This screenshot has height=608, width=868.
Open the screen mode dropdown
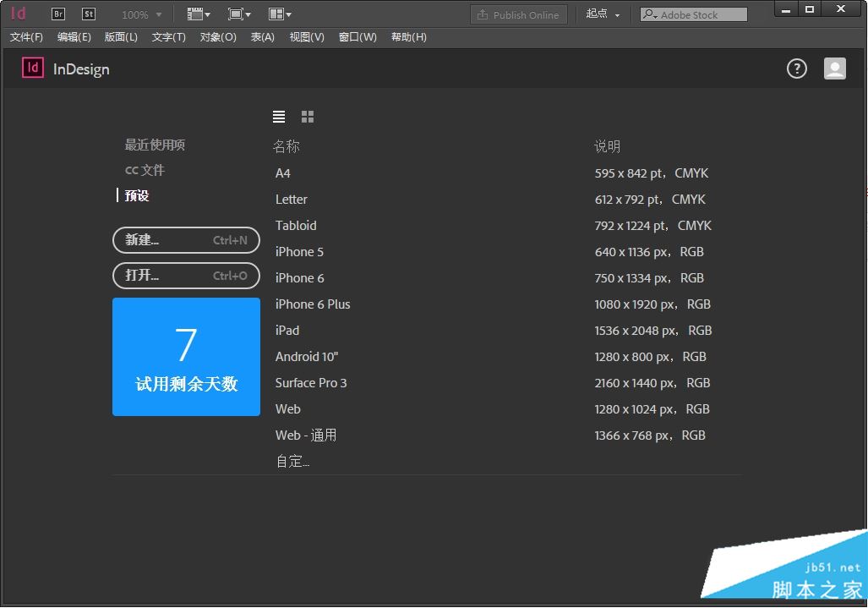(239, 14)
